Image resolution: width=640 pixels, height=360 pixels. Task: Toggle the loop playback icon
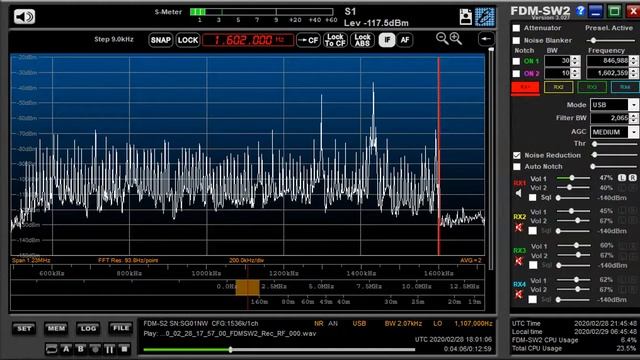click(51, 349)
